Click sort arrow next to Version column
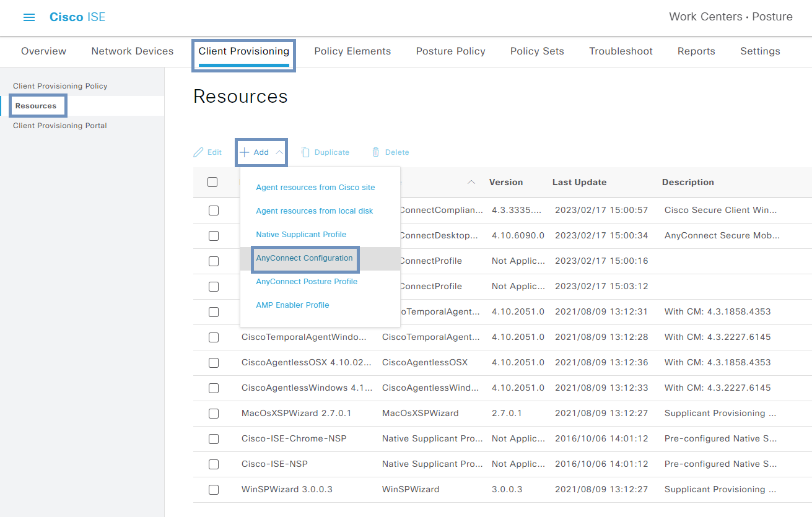812x517 pixels. tap(471, 182)
